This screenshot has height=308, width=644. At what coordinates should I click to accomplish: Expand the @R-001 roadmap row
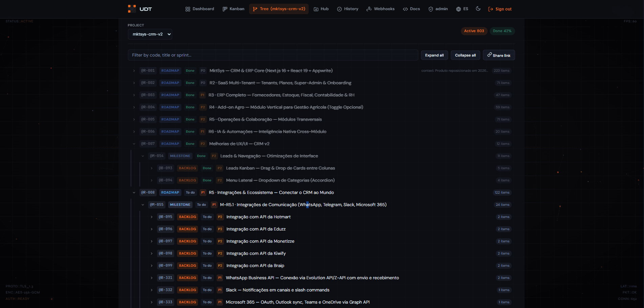[x=134, y=71]
